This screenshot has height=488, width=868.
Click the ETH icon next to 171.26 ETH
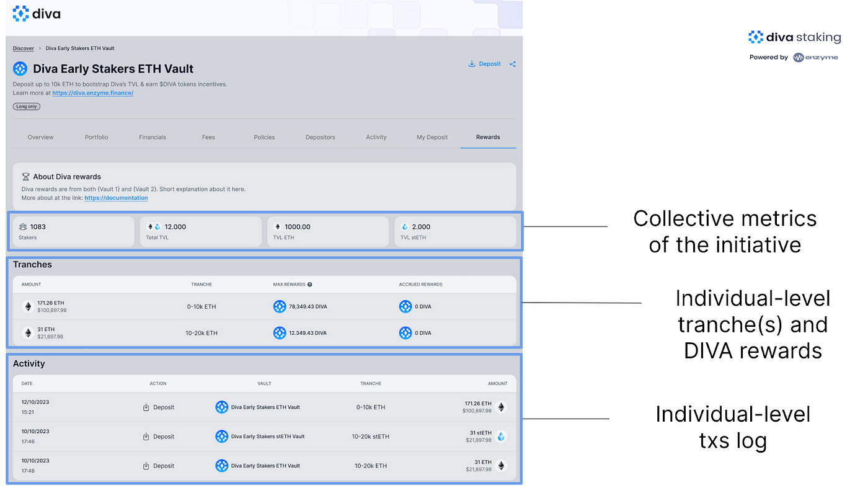click(x=27, y=306)
